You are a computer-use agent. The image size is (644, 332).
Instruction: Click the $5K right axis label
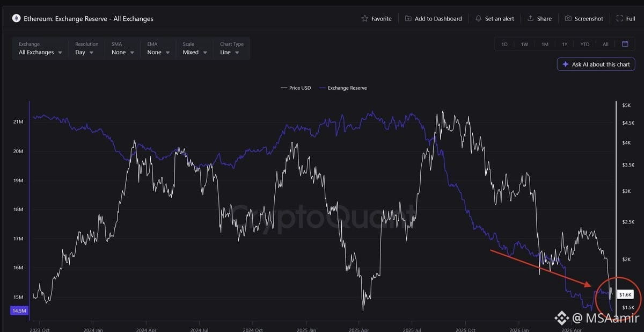(x=626, y=105)
